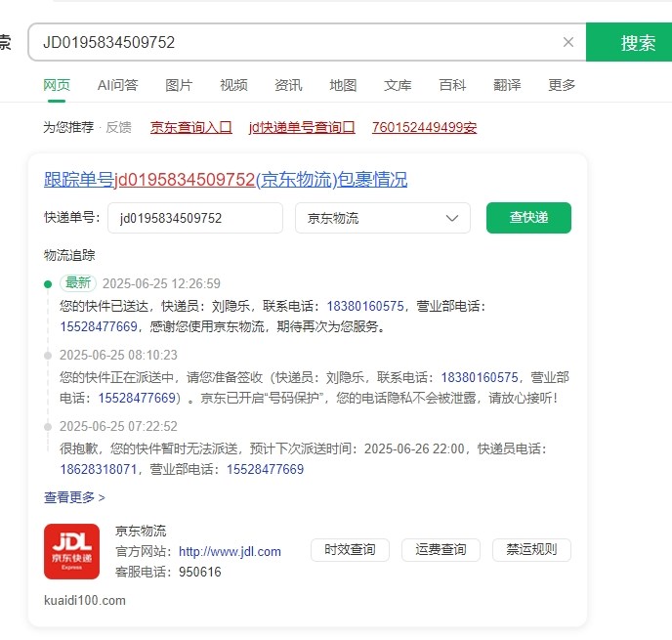Expand the 更多 tab menu
The height and width of the screenshot is (640, 672).
[562, 85]
